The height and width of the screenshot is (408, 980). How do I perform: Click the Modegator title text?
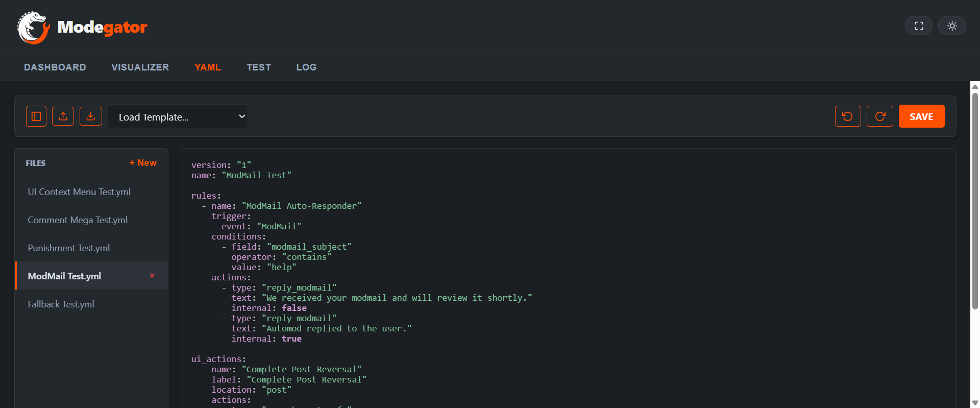[x=102, y=27]
